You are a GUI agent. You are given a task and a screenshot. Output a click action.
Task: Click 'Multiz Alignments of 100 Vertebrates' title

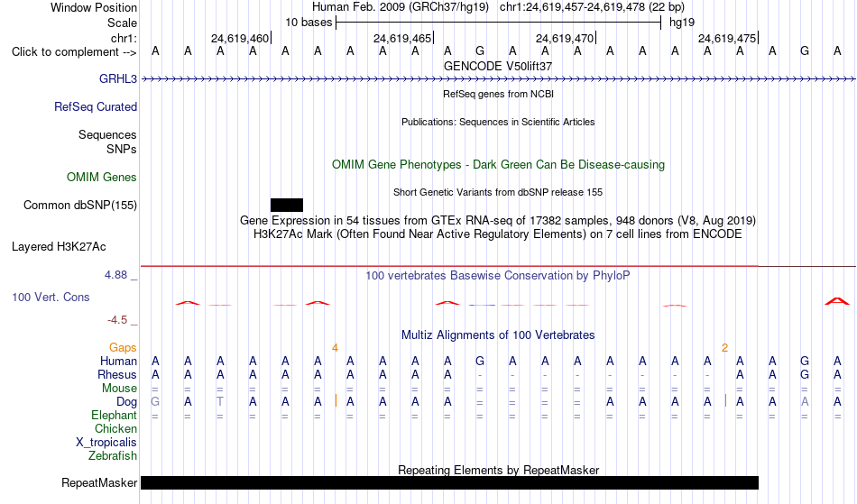[498, 334]
